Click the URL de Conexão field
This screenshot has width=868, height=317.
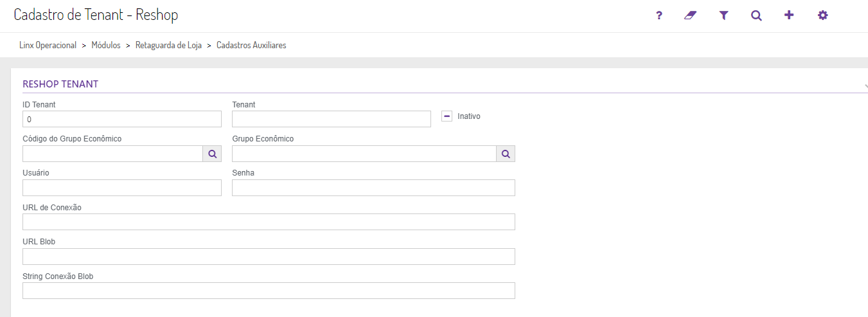click(269, 222)
